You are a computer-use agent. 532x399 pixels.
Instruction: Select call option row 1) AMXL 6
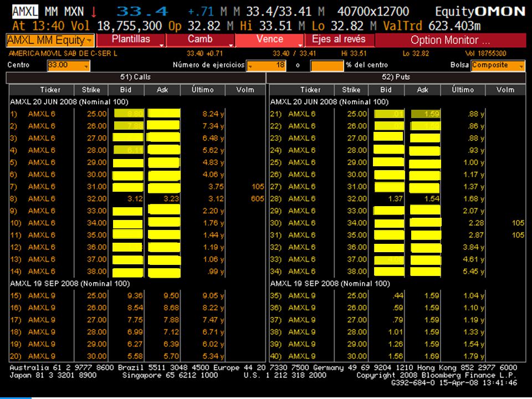137,114
